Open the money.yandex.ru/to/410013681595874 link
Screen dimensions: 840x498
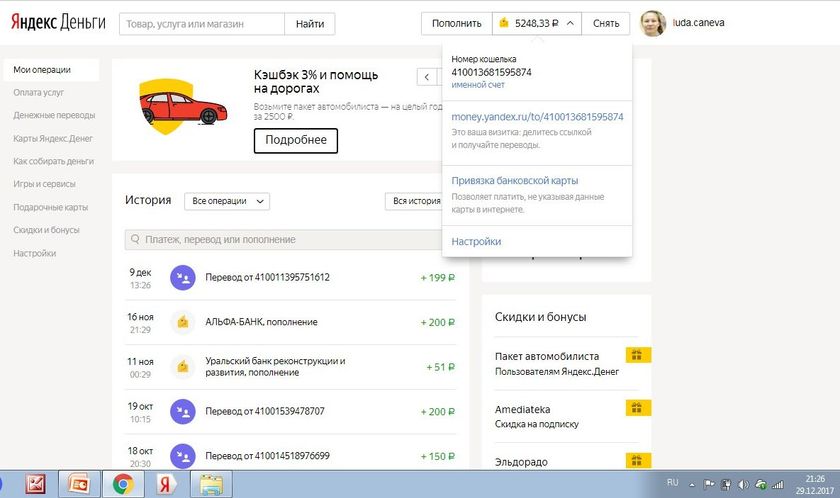click(537, 117)
